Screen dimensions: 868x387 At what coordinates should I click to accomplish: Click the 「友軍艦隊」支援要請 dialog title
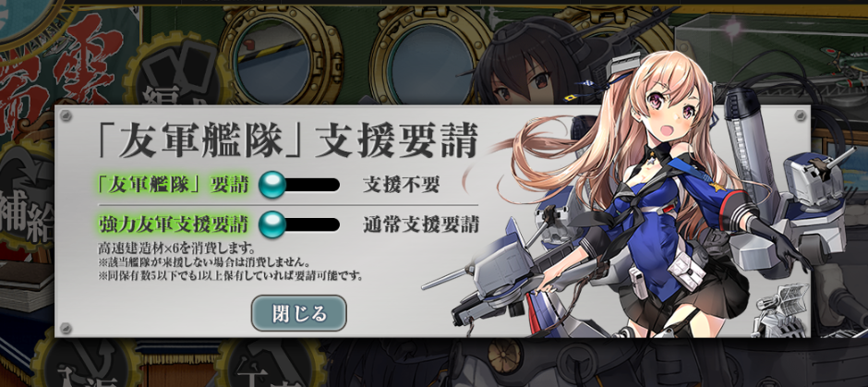click(x=286, y=141)
